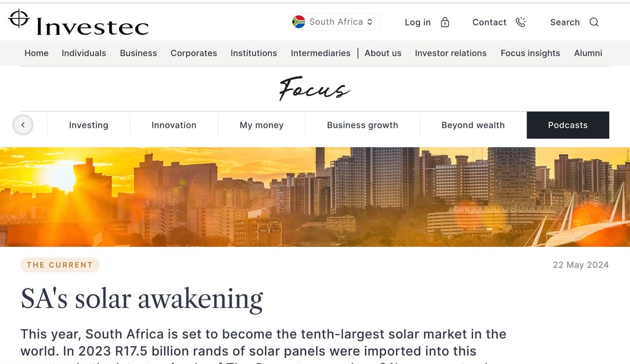630x364 pixels.
Task: Open the South Africa country dropdown
Action: (335, 22)
